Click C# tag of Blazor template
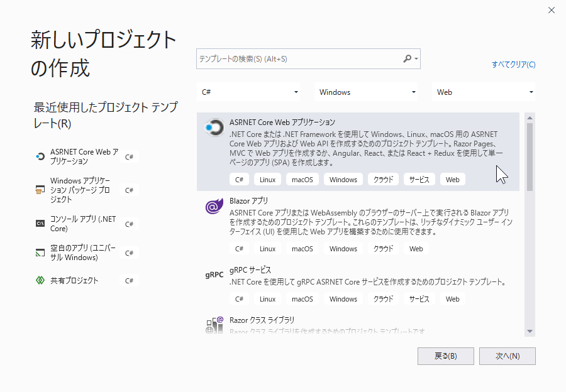 pyautogui.click(x=240, y=249)
